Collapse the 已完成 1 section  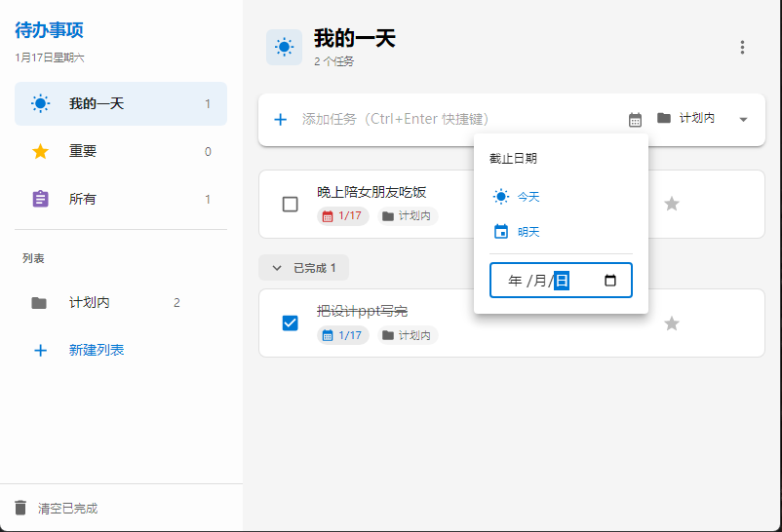[303, 268]
